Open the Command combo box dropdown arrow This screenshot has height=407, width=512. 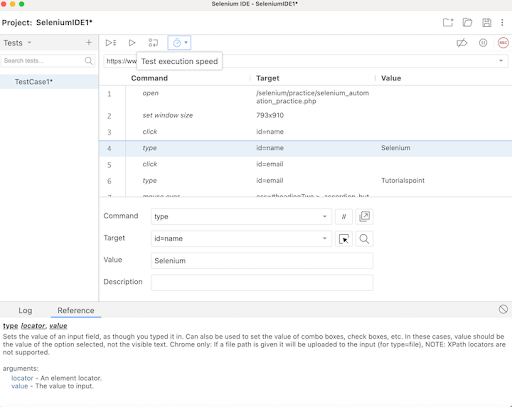pyautogui.click(x=324, y=217)
